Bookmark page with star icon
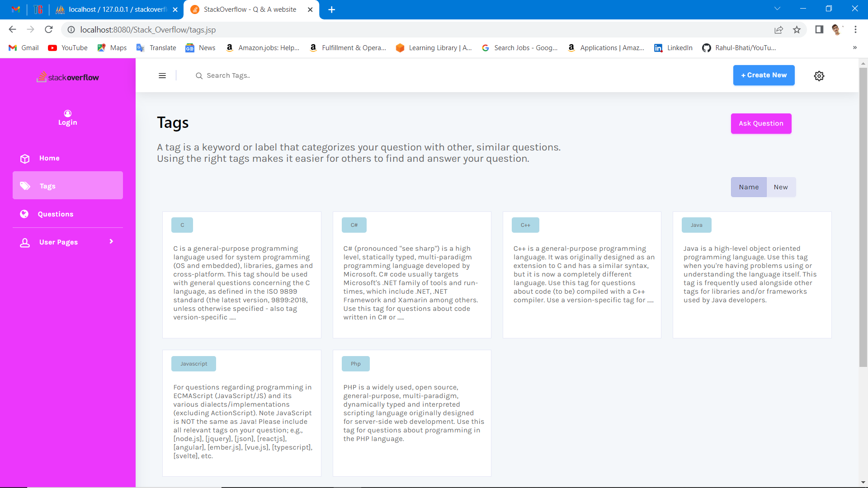 click(x=797, y=30)
